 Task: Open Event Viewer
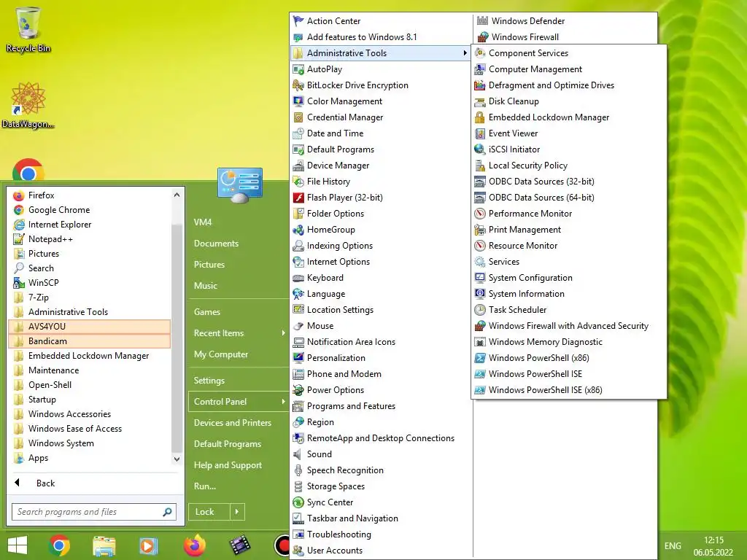click(569, 133)
